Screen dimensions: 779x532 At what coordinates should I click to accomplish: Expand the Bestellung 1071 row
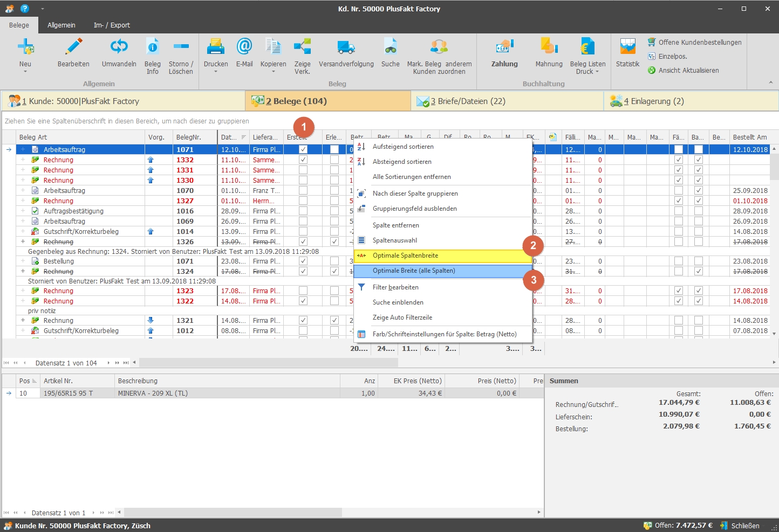[23, 261]
